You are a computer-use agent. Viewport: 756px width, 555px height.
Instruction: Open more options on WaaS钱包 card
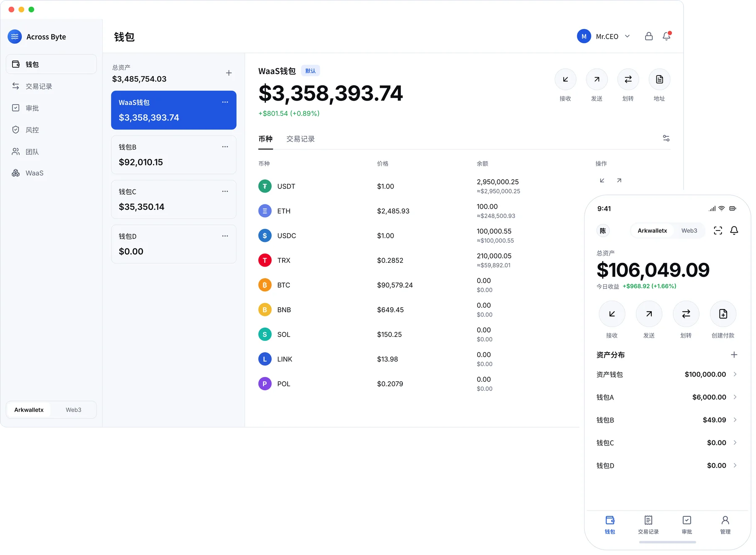coord(225,102)
